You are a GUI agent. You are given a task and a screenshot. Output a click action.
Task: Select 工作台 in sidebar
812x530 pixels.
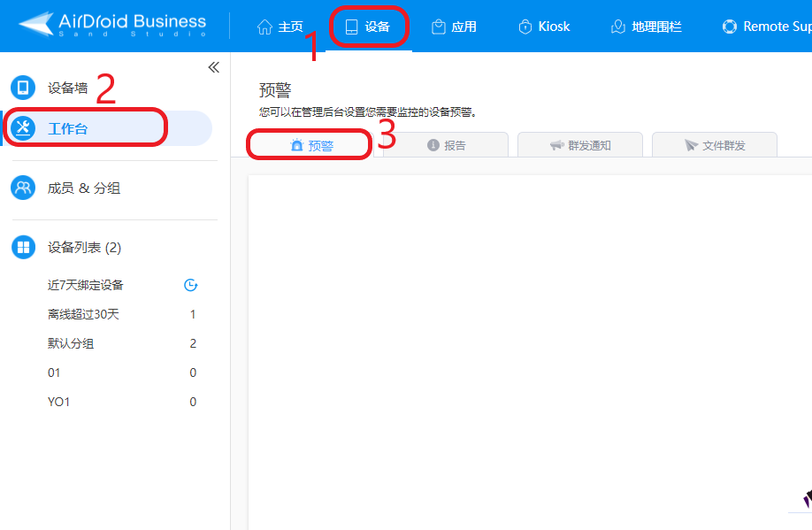click(108, 128)
